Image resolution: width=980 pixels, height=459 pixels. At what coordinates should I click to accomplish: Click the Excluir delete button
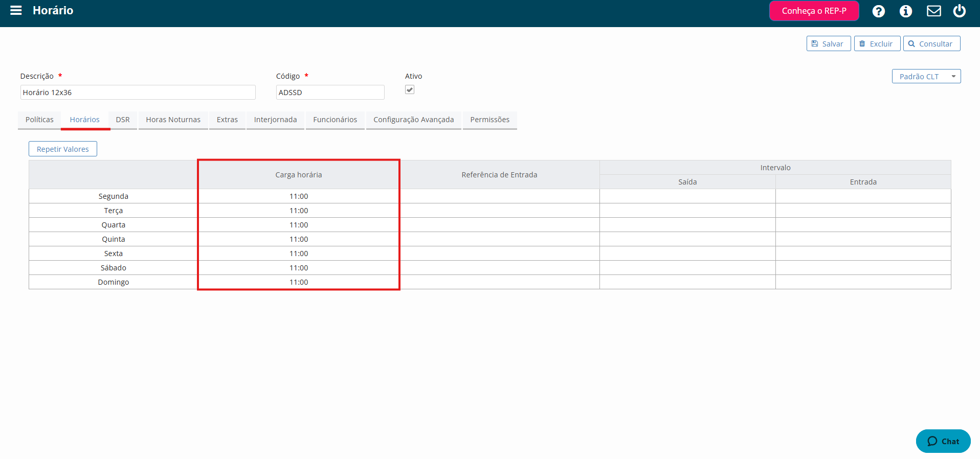pyautogui.click(x=877, y=43)
